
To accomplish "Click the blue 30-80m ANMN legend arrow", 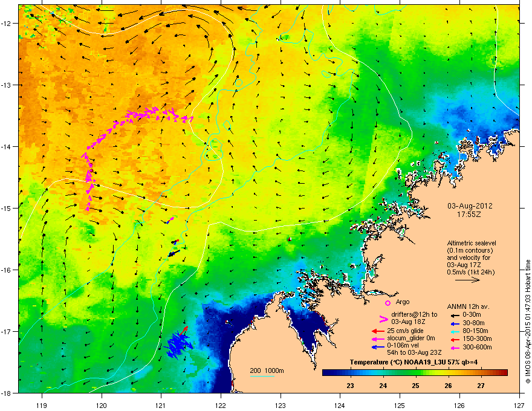I will coord(455,323).
